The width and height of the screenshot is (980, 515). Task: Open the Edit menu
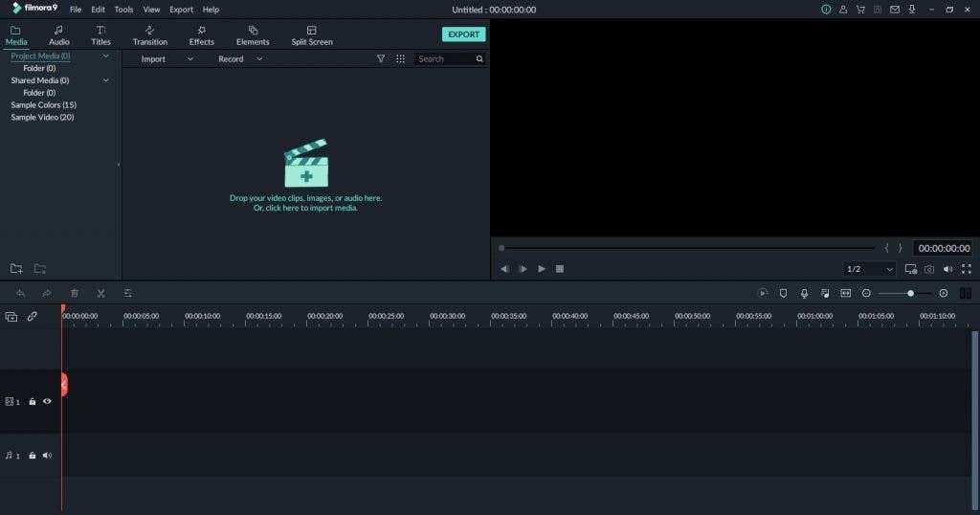[99, 10]
